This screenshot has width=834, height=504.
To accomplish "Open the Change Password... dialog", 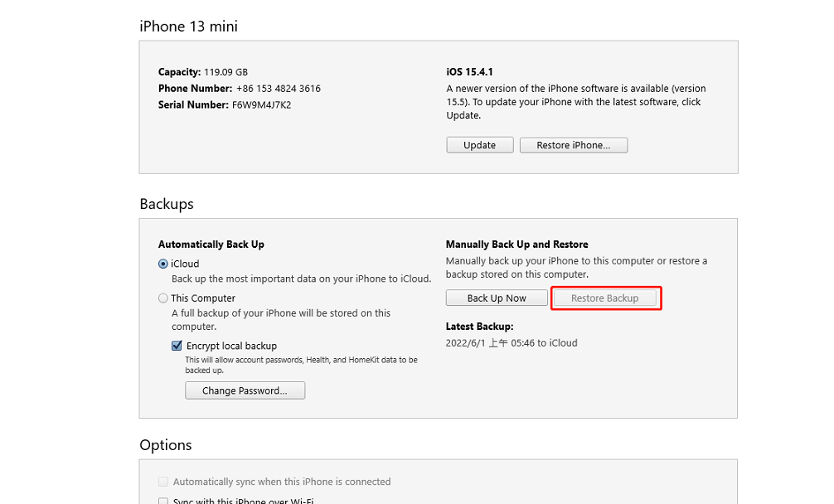I will pyautogui.click(x=245, y=390).
